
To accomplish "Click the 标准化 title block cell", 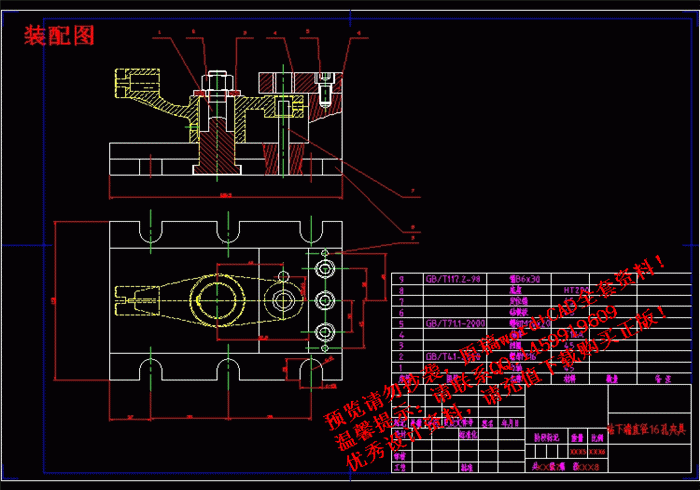I will coord(468,434).
